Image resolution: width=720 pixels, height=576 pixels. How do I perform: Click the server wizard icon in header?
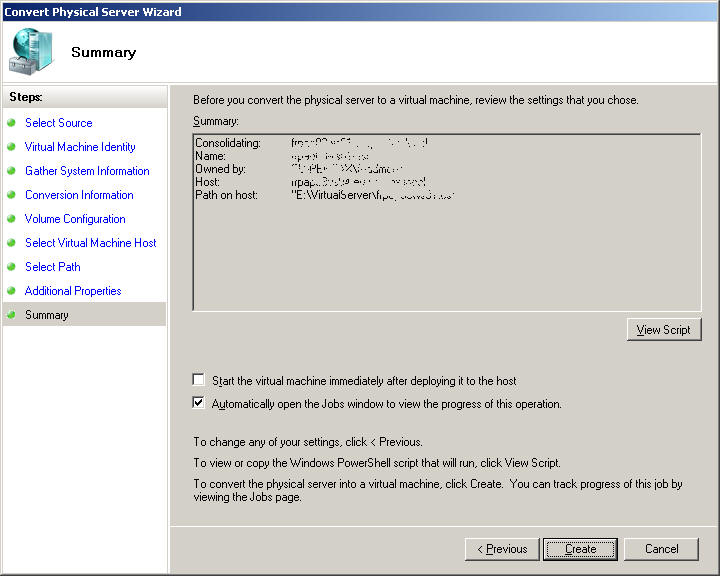point(32,52)
